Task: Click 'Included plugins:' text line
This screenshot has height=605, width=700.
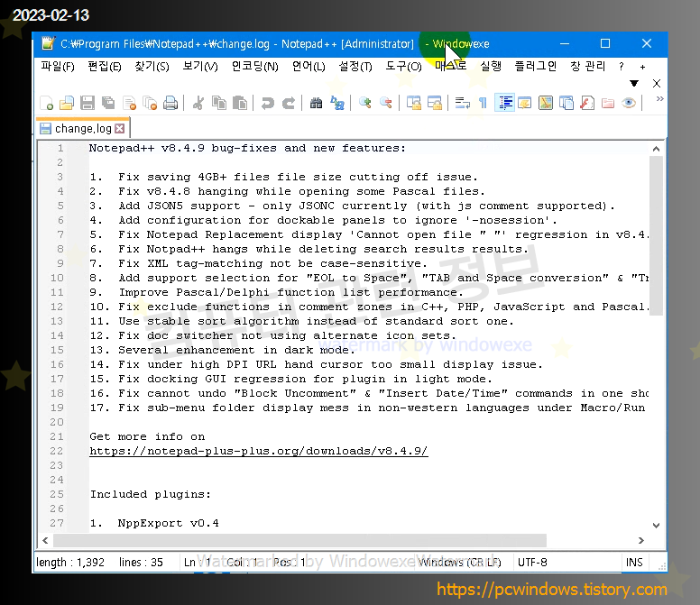Action: [x=151, y=494]
